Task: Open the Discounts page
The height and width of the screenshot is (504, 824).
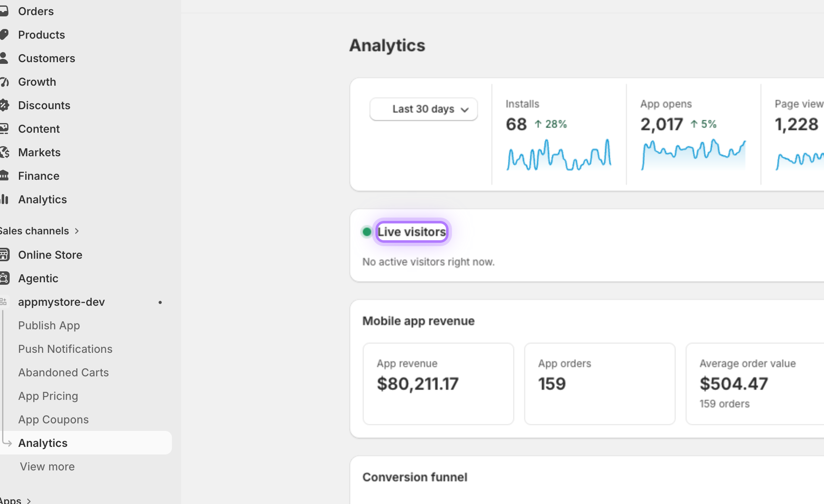Action: click(x=44, y=105)
